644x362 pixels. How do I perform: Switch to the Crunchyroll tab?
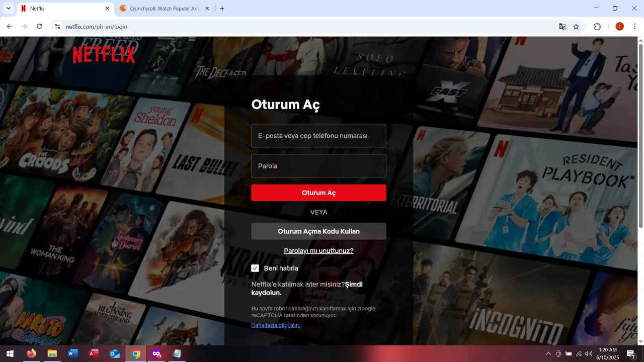coord(165,9)
